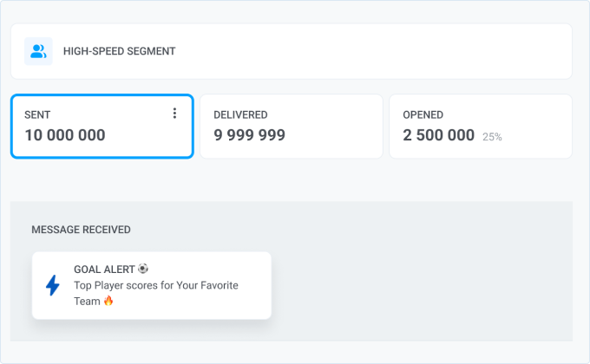Click the 9 999 999 delivered count
Image resolution: width=590 pixels, height=364 pixels.
pos(250,135)
